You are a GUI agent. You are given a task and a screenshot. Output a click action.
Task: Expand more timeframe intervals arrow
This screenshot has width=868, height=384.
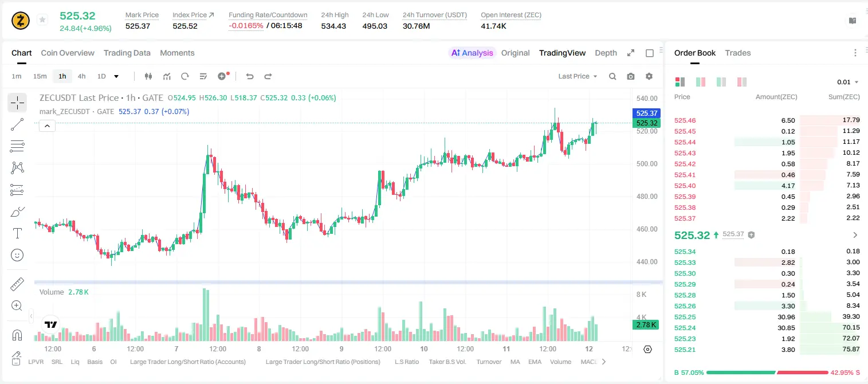116,76
